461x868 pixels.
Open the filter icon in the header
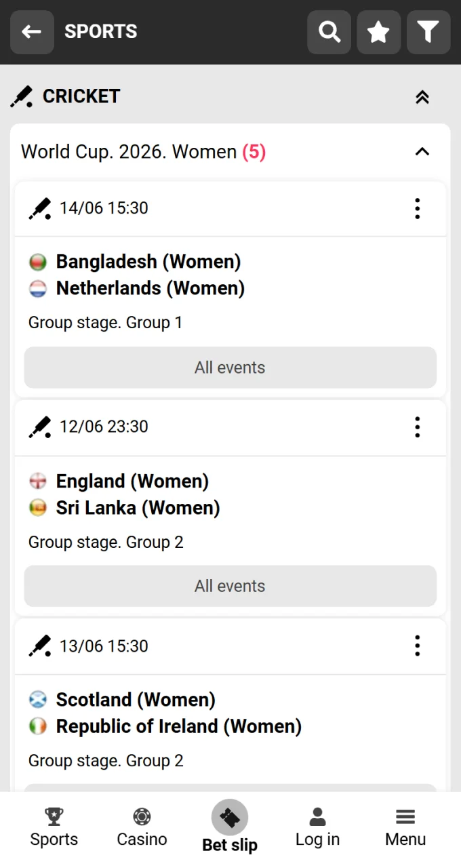[x=428, y=32]
